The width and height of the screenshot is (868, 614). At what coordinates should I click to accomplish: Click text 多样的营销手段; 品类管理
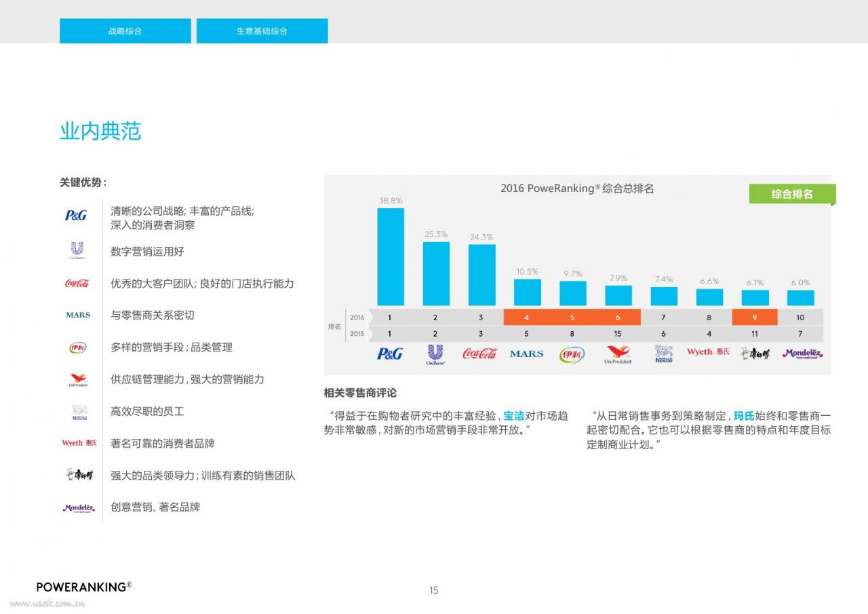172,347
